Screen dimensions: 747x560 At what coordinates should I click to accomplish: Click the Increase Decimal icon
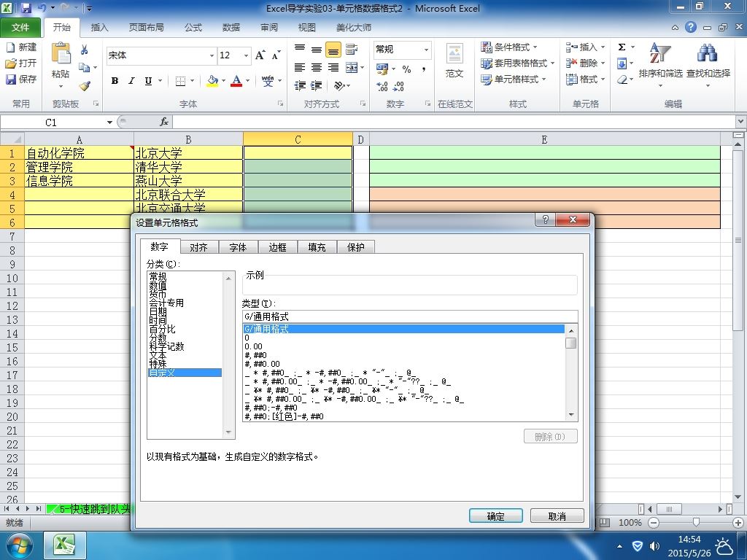[x=382, y=86]
